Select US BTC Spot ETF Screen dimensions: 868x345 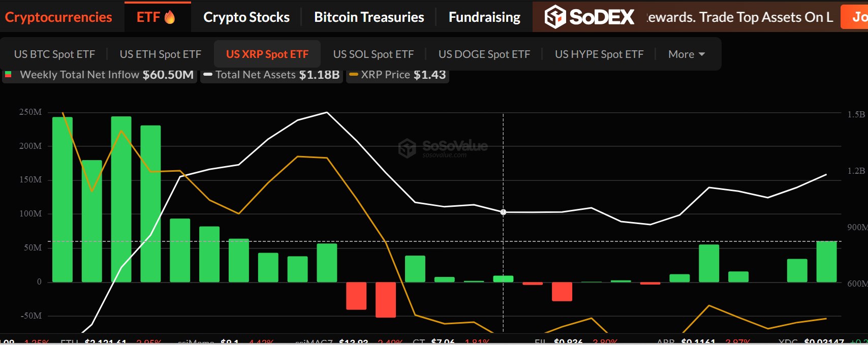tap(54, 54)
